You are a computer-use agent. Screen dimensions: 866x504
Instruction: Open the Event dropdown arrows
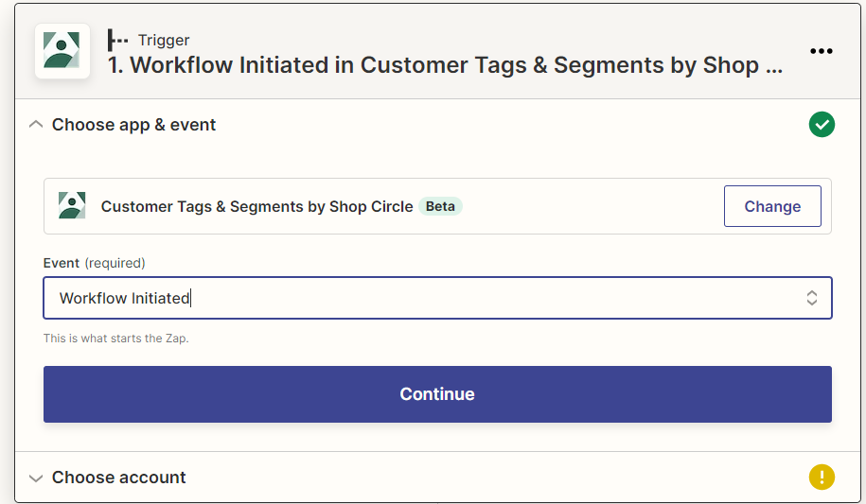click(811, 298)
